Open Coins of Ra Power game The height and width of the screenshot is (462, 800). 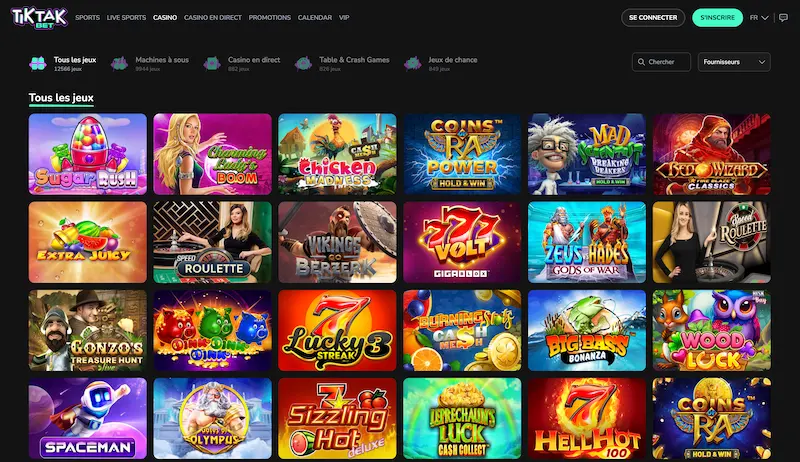coord(462,154)
